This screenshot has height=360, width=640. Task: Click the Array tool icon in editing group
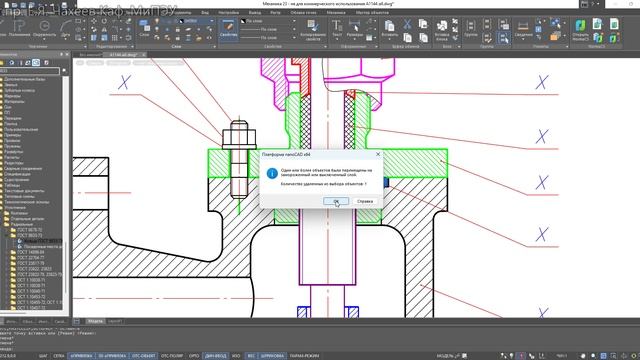coord(115,38)
